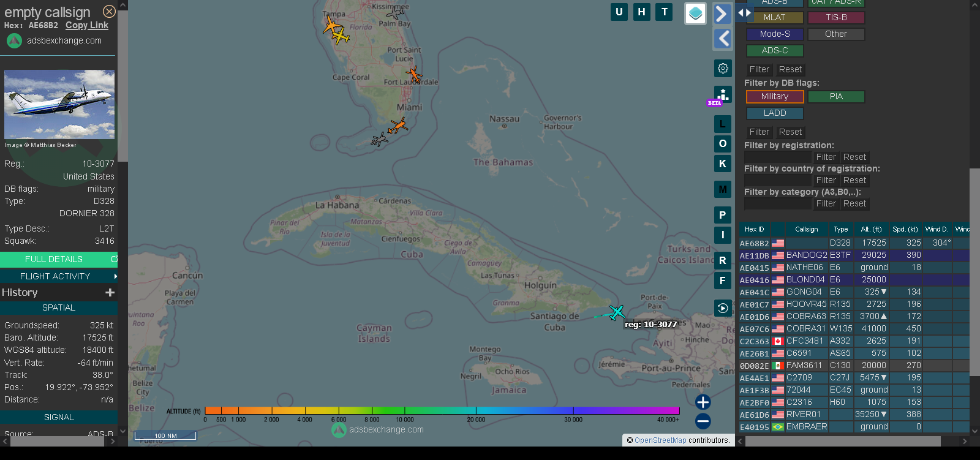Click the R map button
The height and width of the screenshot is (460, 980).
[723, 260]
